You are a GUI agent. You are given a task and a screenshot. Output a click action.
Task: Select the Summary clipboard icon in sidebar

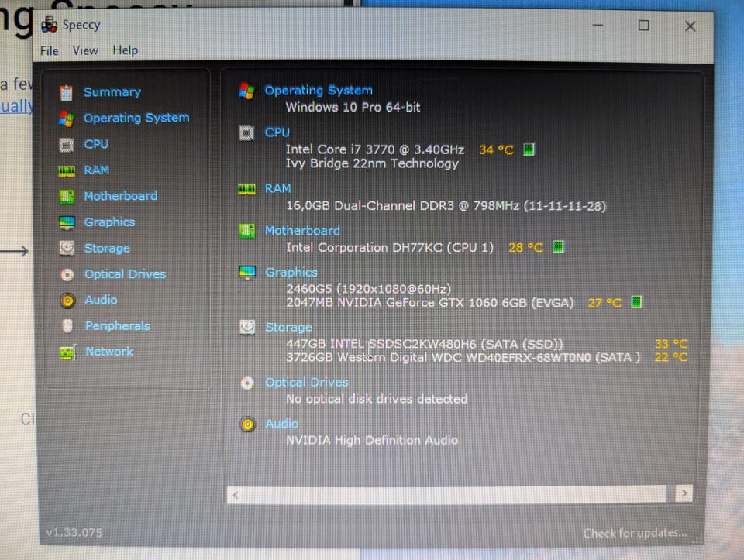[67, 92]
